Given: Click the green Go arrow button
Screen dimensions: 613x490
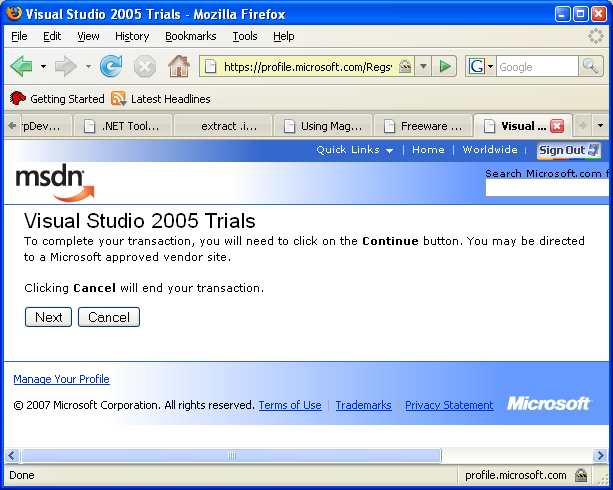Looking at the screenshot, I should click(x=445, y=66).
